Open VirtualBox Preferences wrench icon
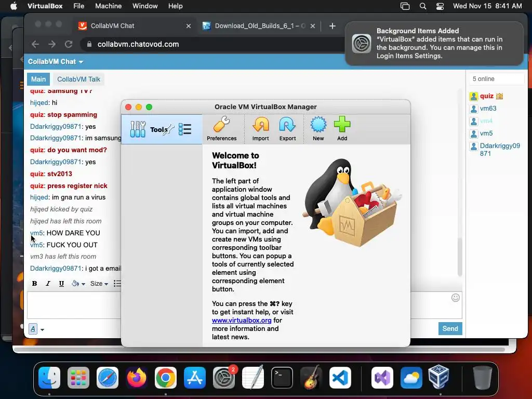532x399 pixels. pos(221,125)
